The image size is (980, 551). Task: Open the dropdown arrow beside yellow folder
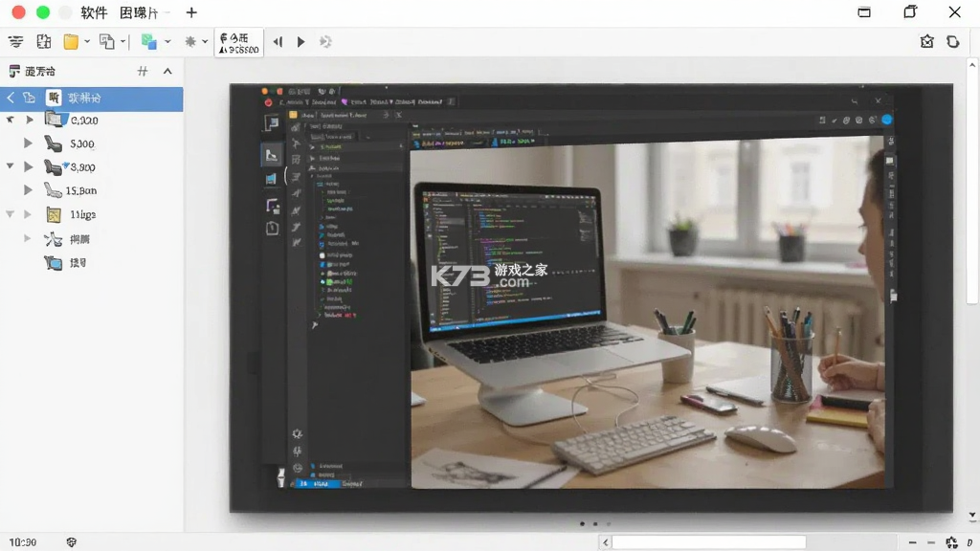point(87,42)
